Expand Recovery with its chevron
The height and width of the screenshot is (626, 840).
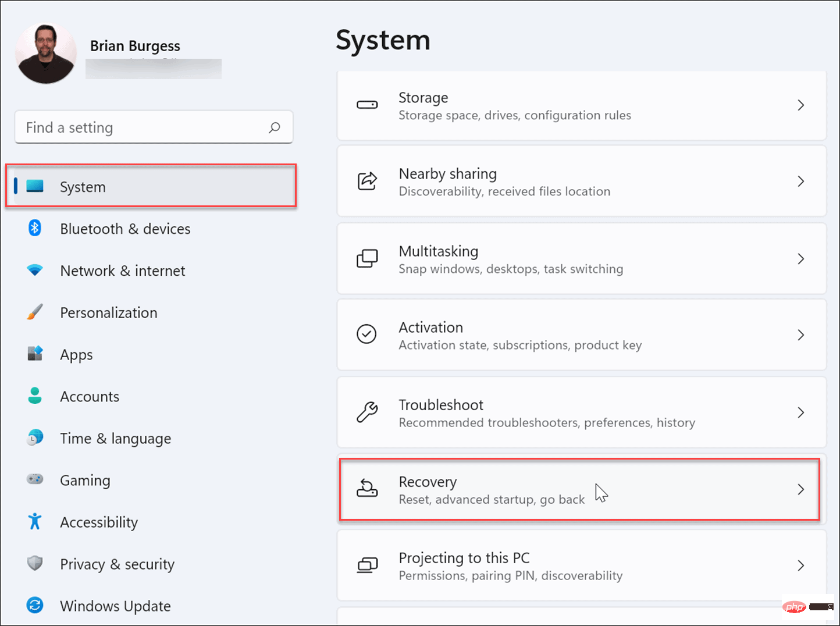801,489
